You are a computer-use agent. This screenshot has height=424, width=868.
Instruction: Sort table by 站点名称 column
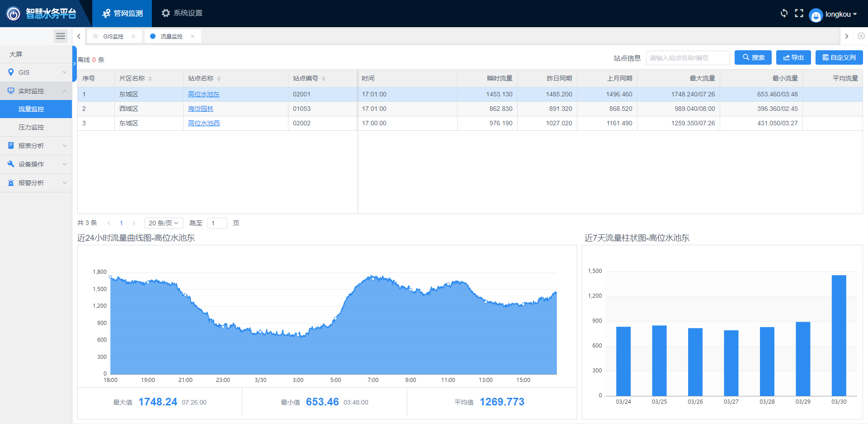[219, 79]
